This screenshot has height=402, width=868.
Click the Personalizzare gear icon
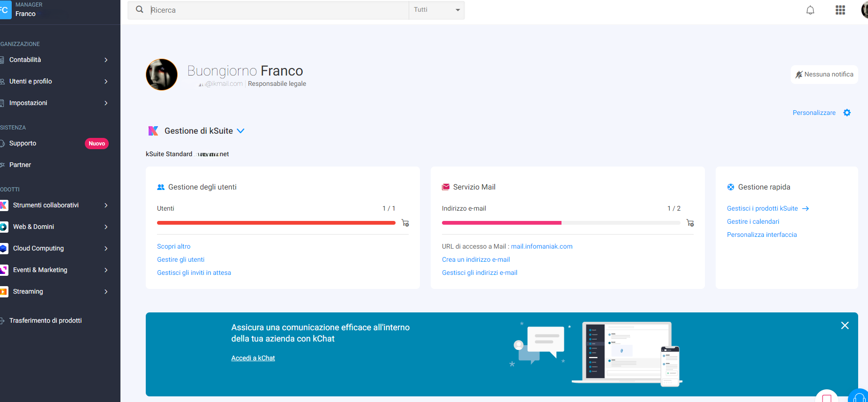(846, 113)
